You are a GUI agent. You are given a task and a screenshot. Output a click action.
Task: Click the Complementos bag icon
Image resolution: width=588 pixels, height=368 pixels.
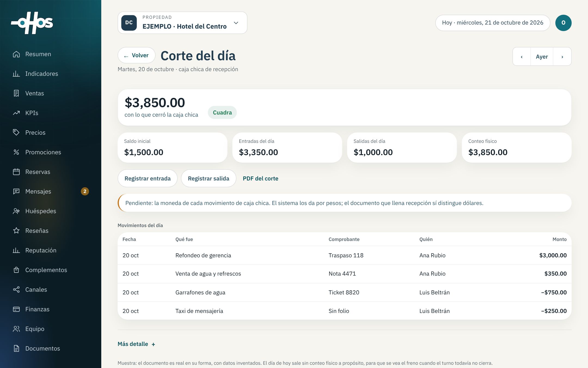tap(16, 270)
